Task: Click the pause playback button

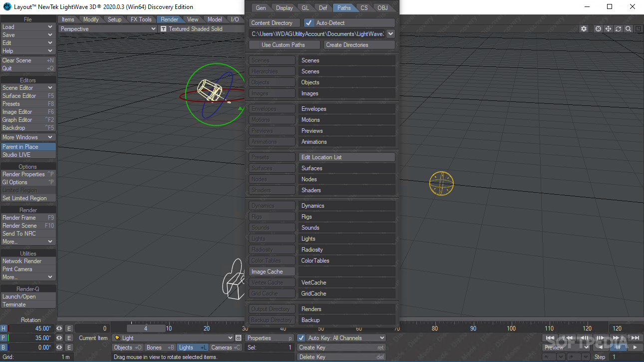Action: 618,347
